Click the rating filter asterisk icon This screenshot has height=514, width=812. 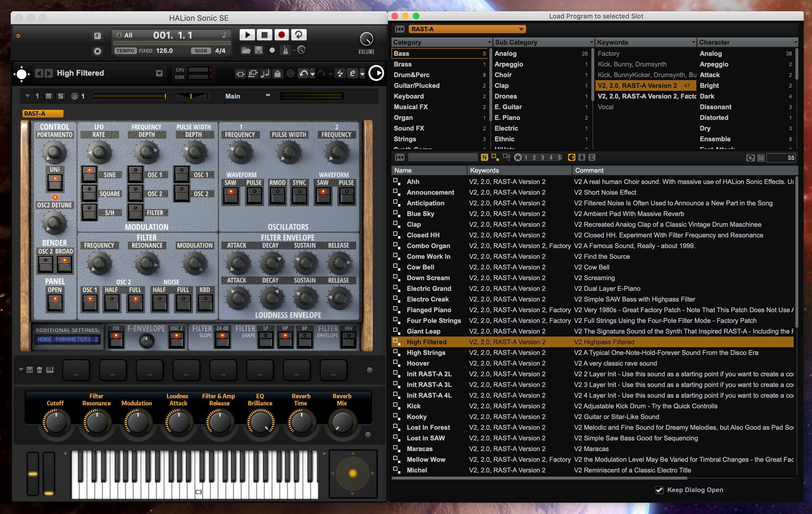point(518,158)
